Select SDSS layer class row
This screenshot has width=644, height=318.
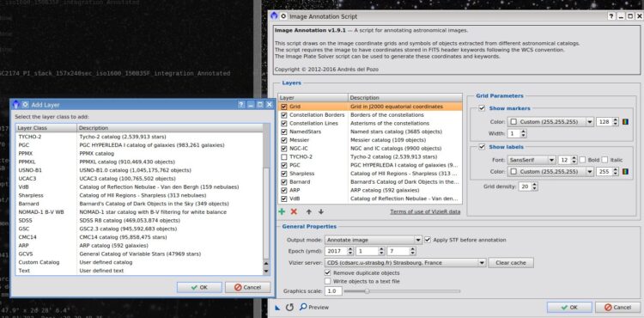(140, 221)
